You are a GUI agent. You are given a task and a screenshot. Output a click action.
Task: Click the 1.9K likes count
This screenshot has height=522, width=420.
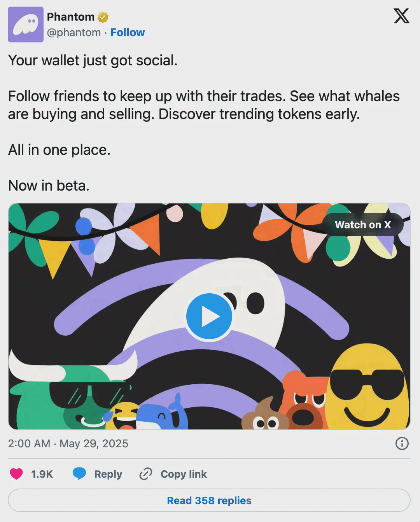point(42,474)
